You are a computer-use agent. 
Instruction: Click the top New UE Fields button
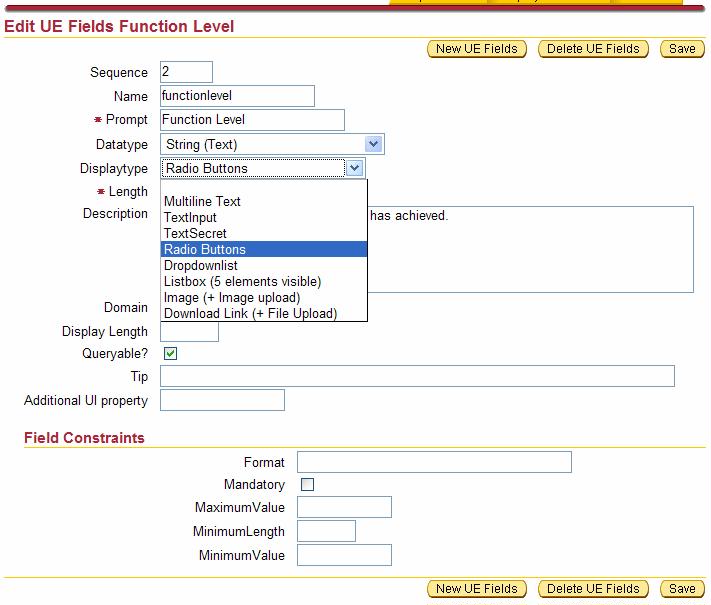[477, 48]
